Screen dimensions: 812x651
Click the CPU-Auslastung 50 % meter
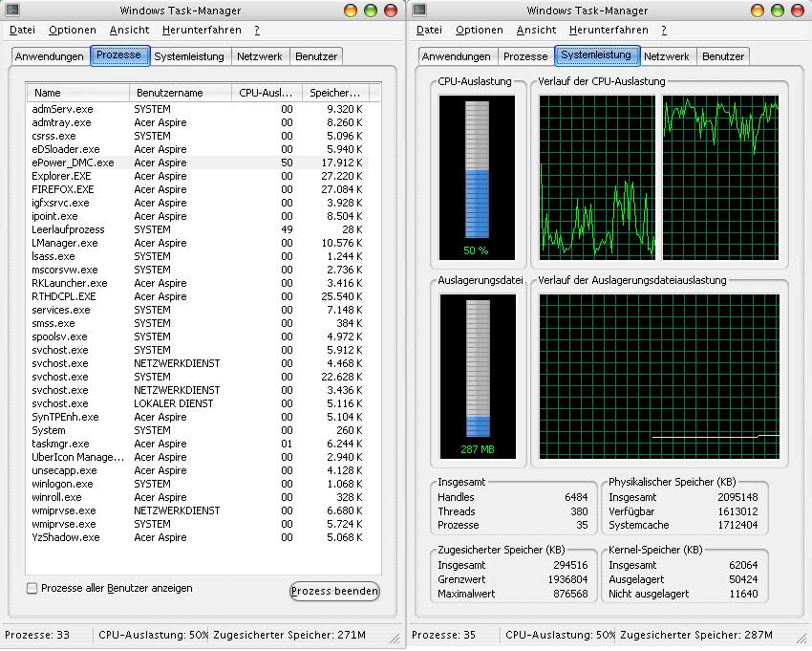(x=477, y=177)
